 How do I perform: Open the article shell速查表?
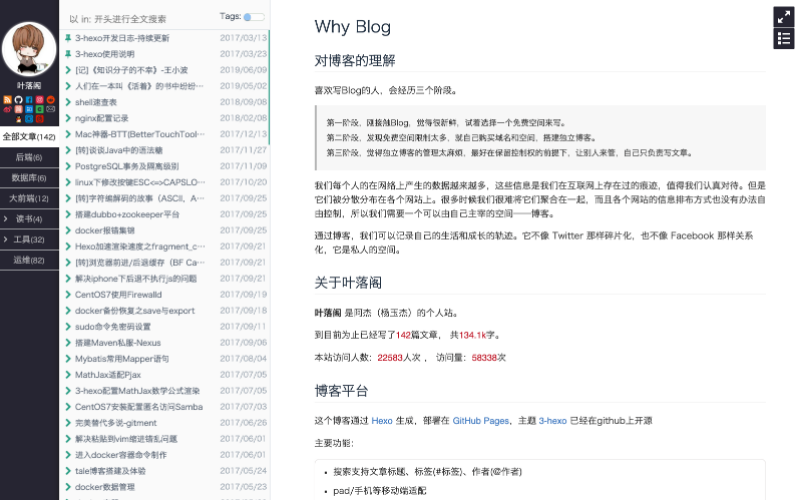pos(96,102)
